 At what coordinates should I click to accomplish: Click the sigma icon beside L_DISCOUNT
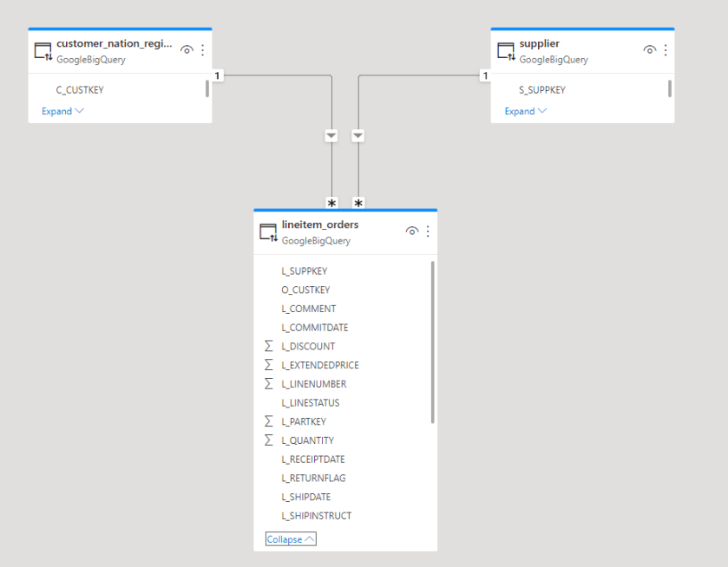point(268,346)
